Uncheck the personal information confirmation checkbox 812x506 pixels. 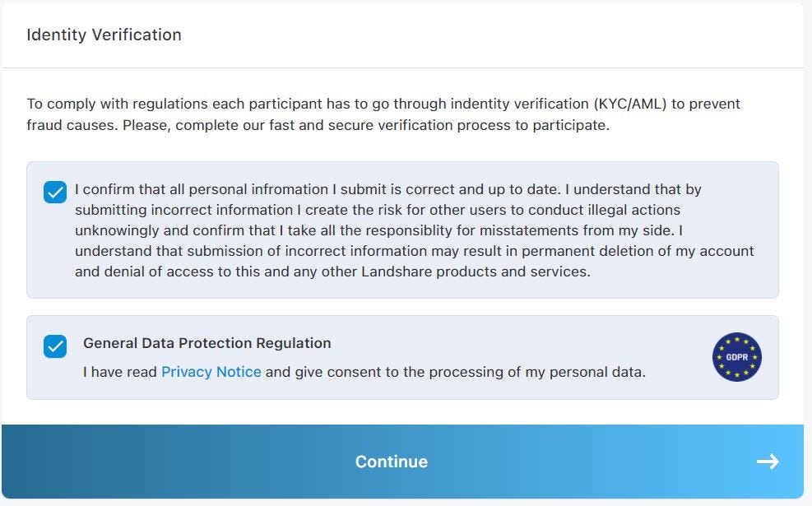[55, 192]
